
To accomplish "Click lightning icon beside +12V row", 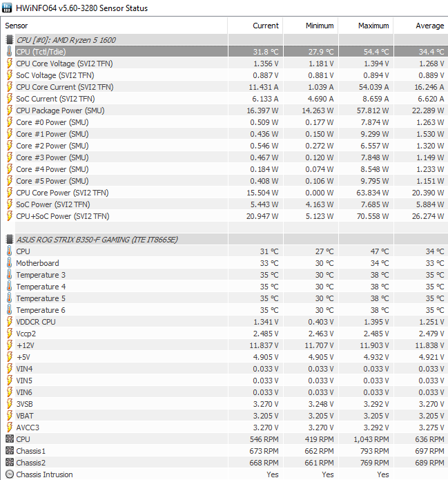I will (10, 345).
